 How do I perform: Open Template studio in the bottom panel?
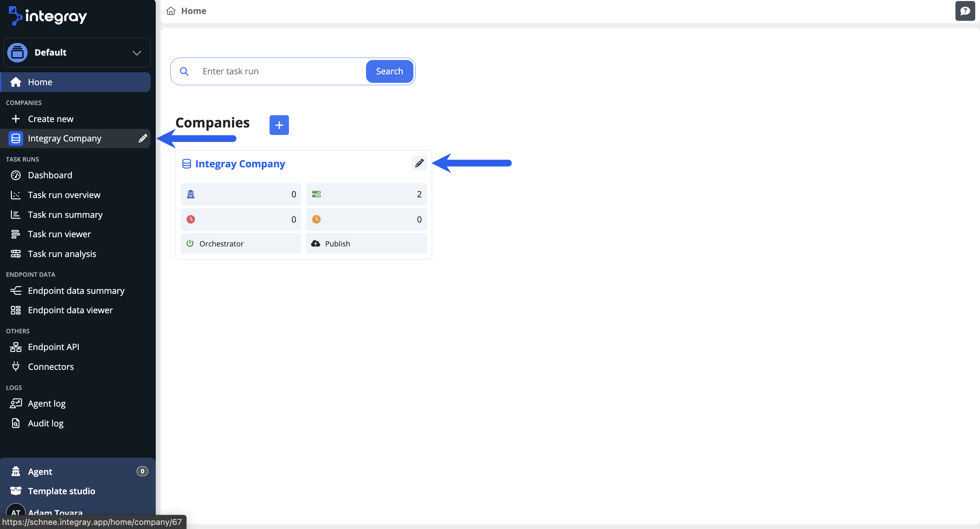pyautogui.click(x=61, y=491)
